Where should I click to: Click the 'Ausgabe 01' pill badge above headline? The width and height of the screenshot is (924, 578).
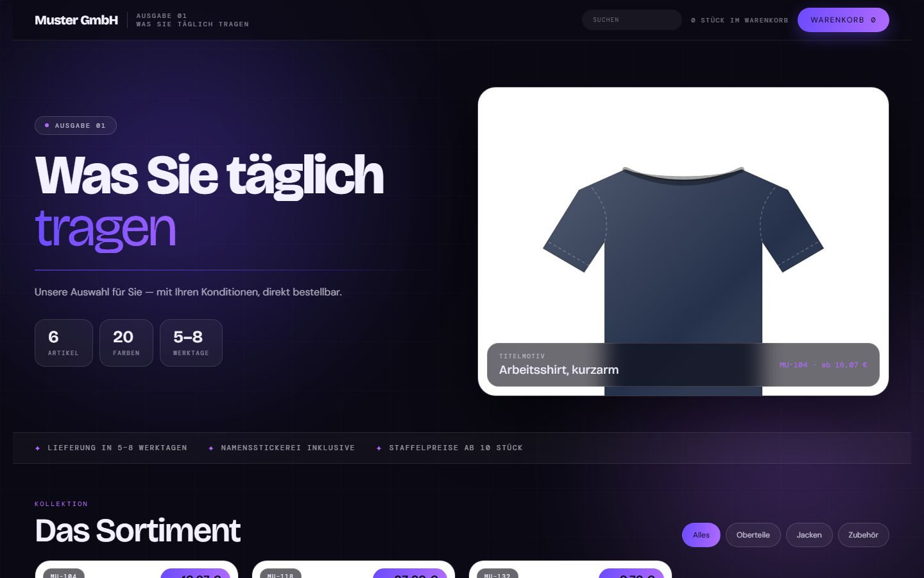(76, 126)
